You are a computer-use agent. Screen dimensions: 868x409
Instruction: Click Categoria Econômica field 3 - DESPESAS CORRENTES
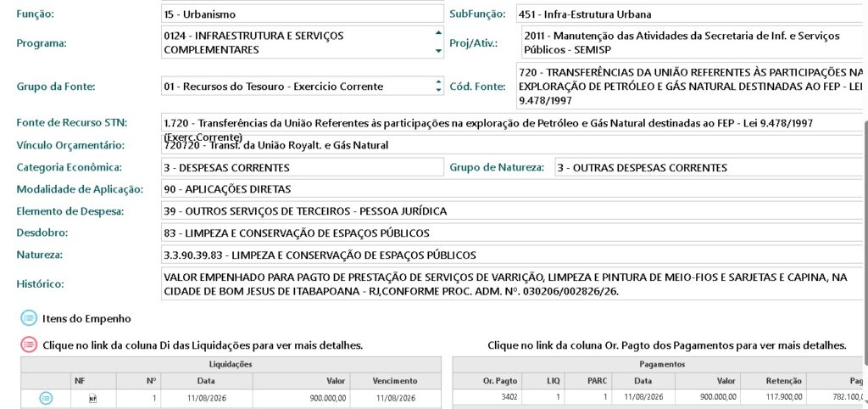[303, 167]
